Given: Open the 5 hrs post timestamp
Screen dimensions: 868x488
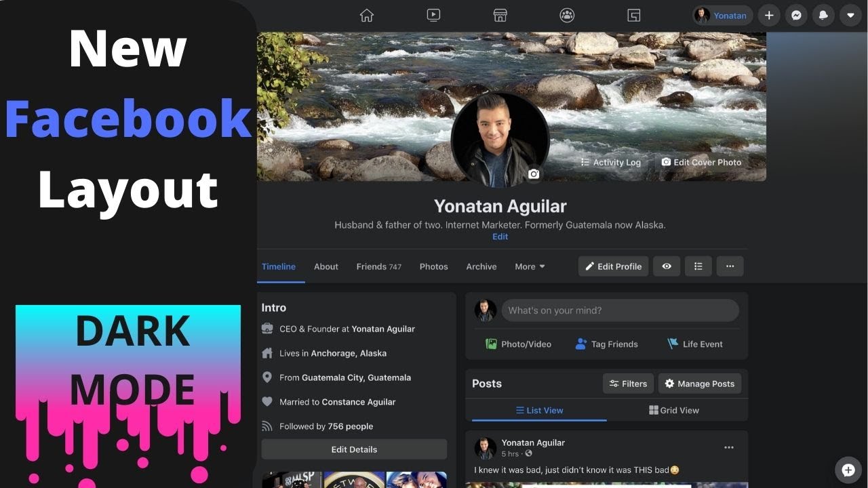Looking at the screenshot, I should point(510,454).
